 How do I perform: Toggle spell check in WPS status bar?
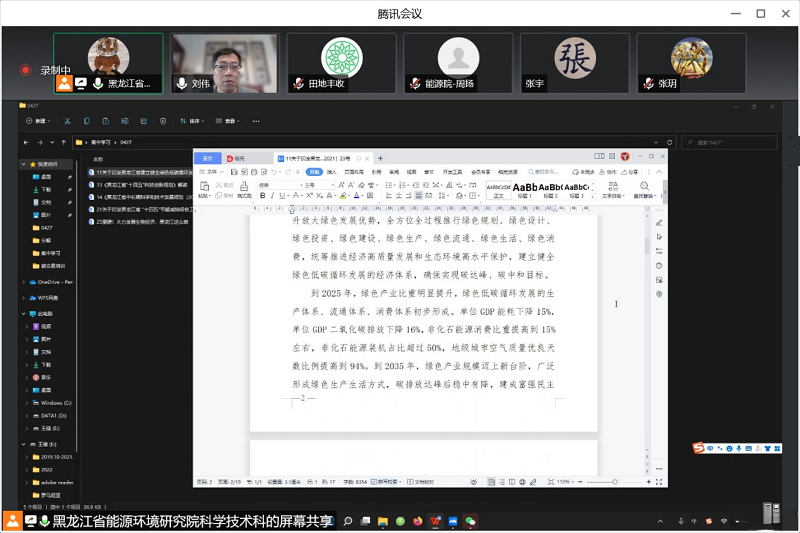coord(386,481)
